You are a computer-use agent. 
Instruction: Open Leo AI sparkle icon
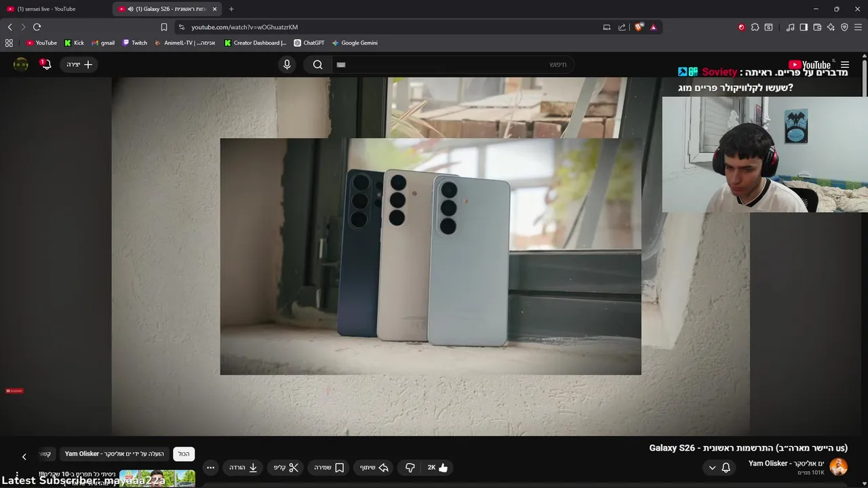pos(831,27)
